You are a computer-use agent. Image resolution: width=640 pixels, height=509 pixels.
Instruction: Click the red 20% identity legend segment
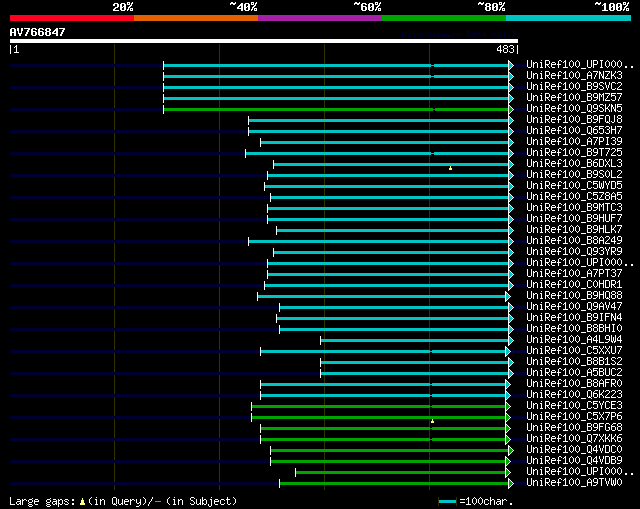pyautogui.click(x=72, y=18)
